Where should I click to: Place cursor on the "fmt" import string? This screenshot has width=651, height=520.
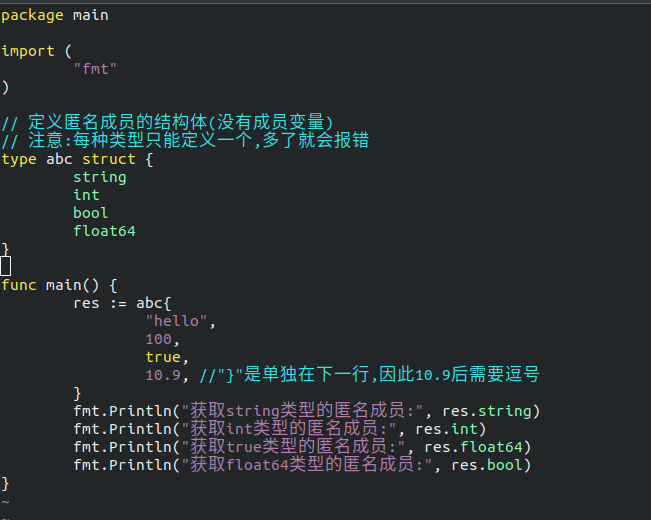tap(95, 69)
